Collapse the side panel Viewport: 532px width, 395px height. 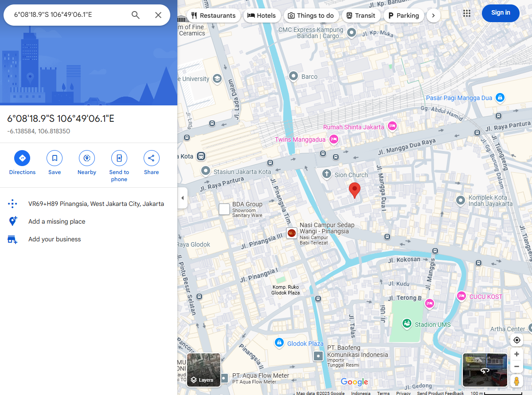[182, 198]
